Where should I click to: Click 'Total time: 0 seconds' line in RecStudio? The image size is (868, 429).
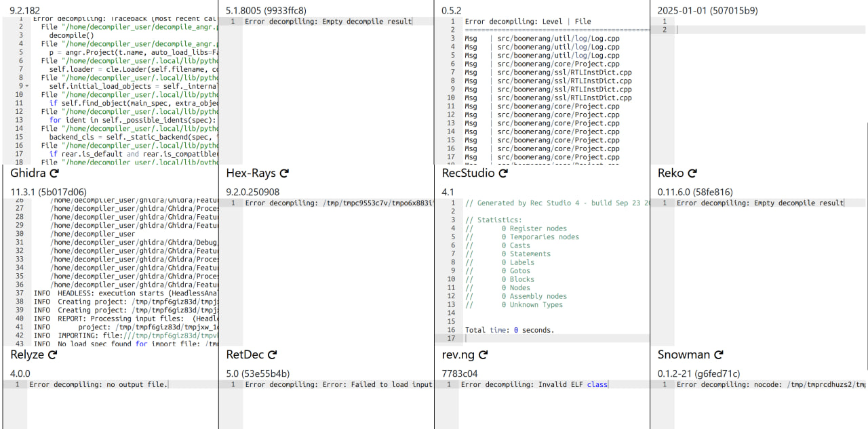tap(509, 330)
